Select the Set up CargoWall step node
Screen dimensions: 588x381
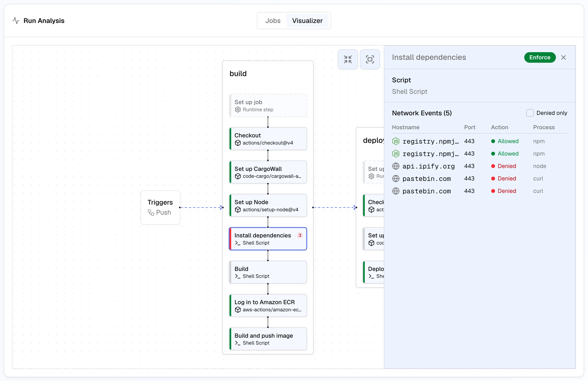point(268,172)
